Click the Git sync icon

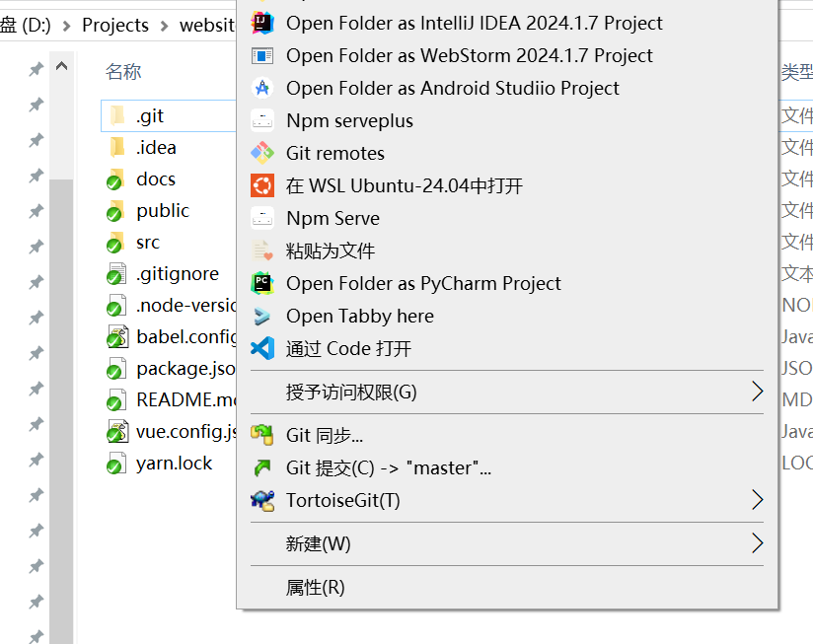[261, 435]
